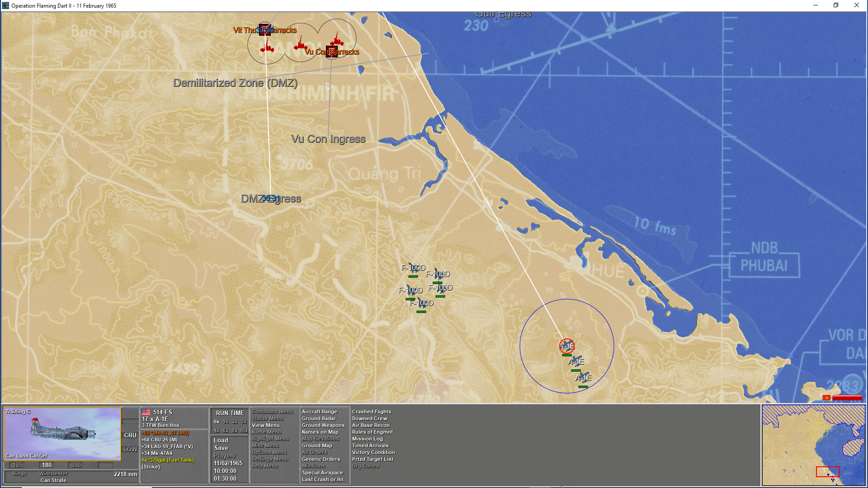Toggle Aircraft Range display

(x=319, y=412)
